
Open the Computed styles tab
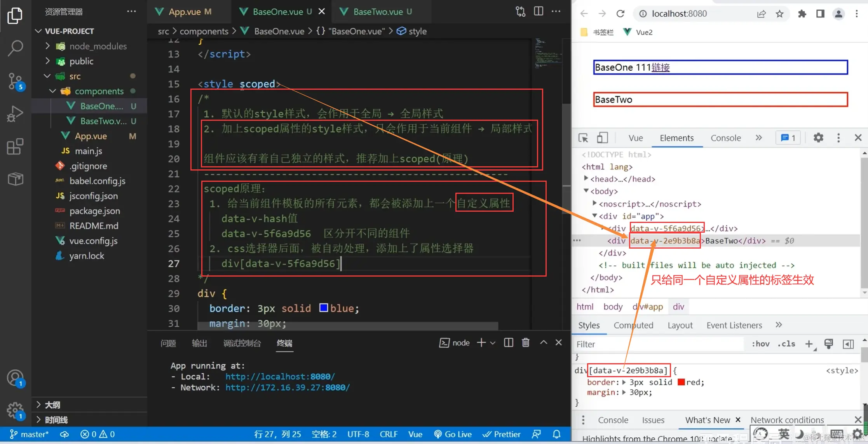(633, 325)
